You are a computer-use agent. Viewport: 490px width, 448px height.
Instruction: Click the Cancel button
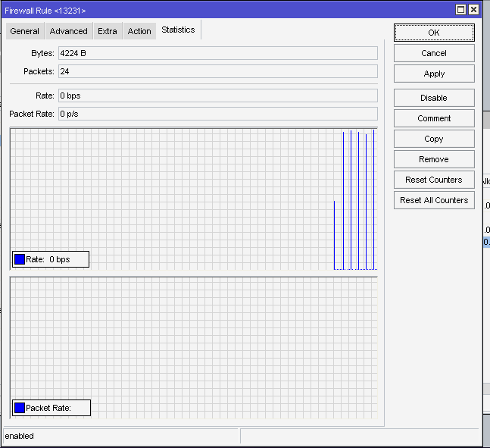[434, 53]
